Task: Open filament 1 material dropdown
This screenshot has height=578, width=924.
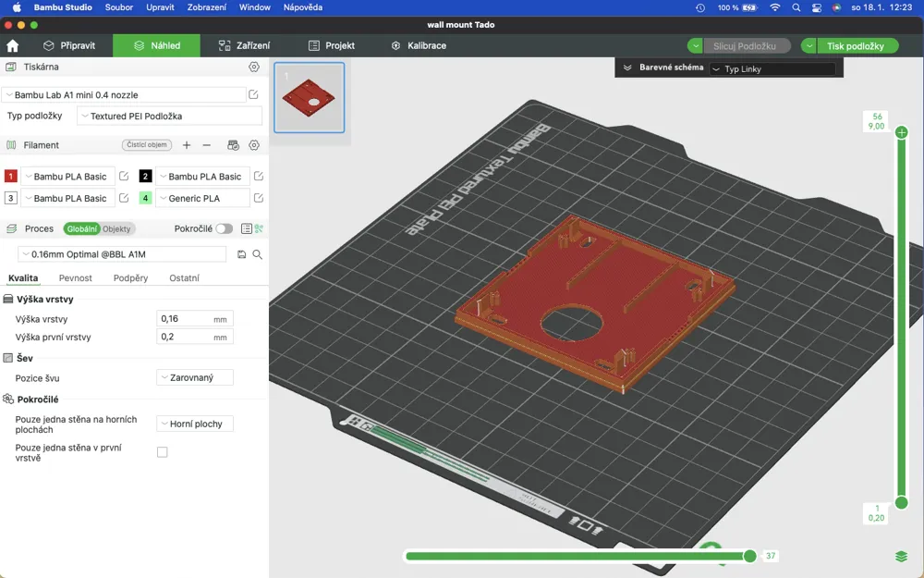Action: coord(67,176)
